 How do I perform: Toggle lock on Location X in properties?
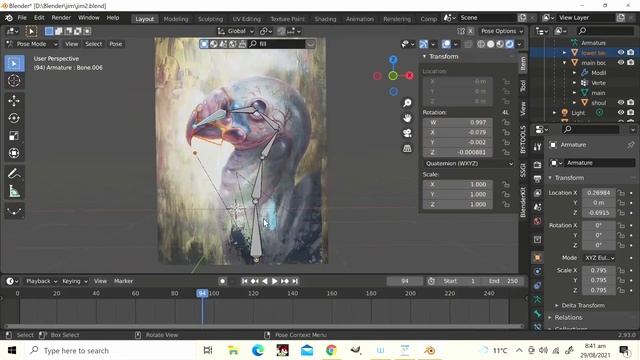[x=621, y=193]
